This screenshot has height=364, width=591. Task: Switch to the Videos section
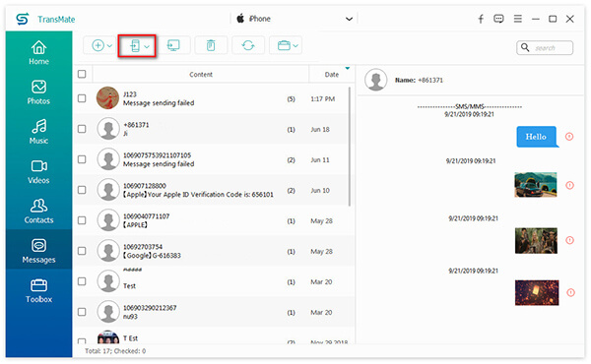click(x=38, y=171)
